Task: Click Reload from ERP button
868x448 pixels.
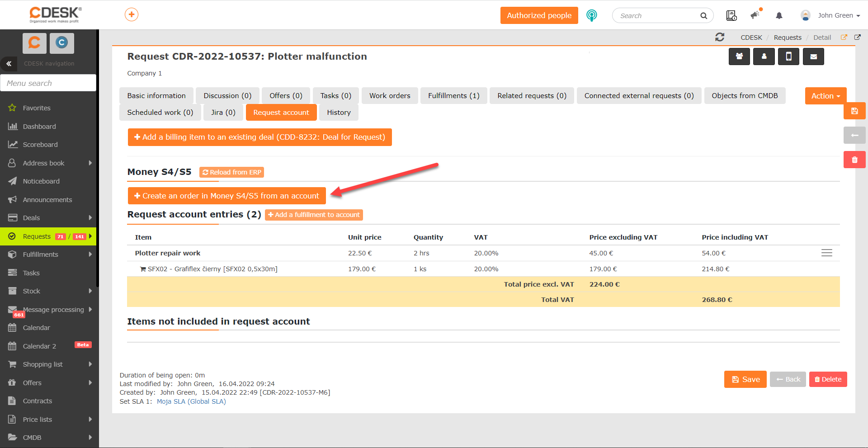Action: point(231,172)
